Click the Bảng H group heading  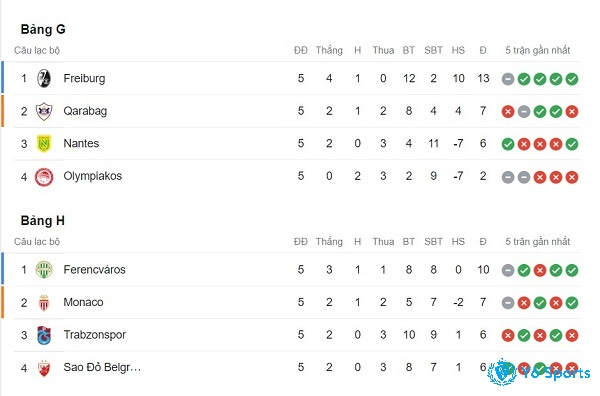pyautogui.click(x=42, y=221)
